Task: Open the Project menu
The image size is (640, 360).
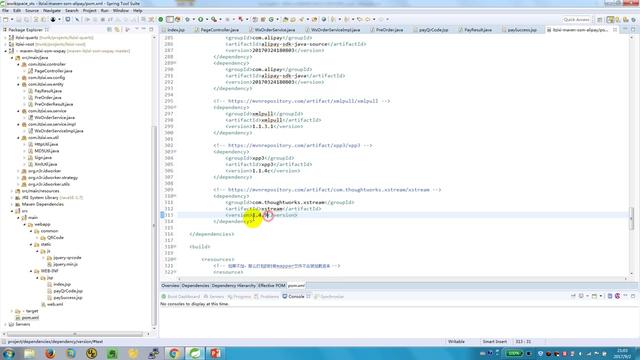Action: coord(89,11)
